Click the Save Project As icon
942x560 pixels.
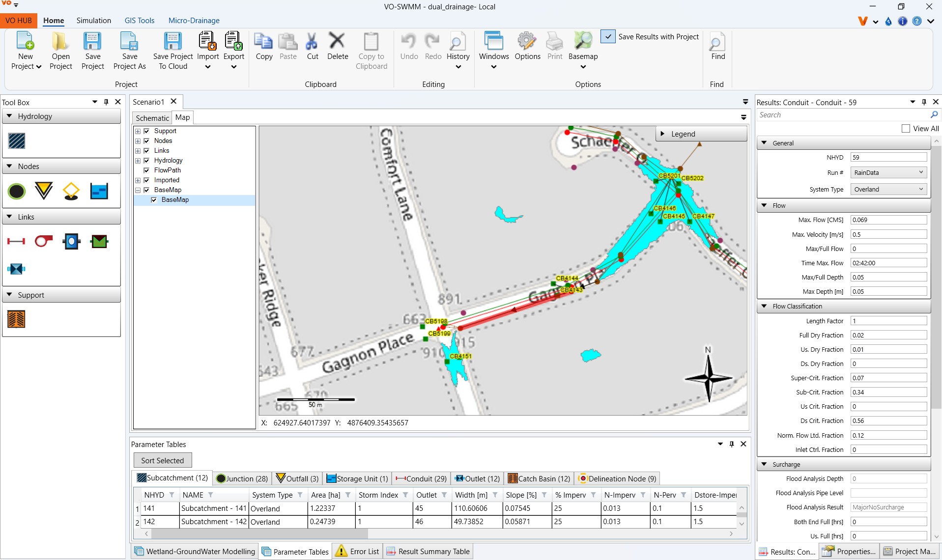coord(129,41)
